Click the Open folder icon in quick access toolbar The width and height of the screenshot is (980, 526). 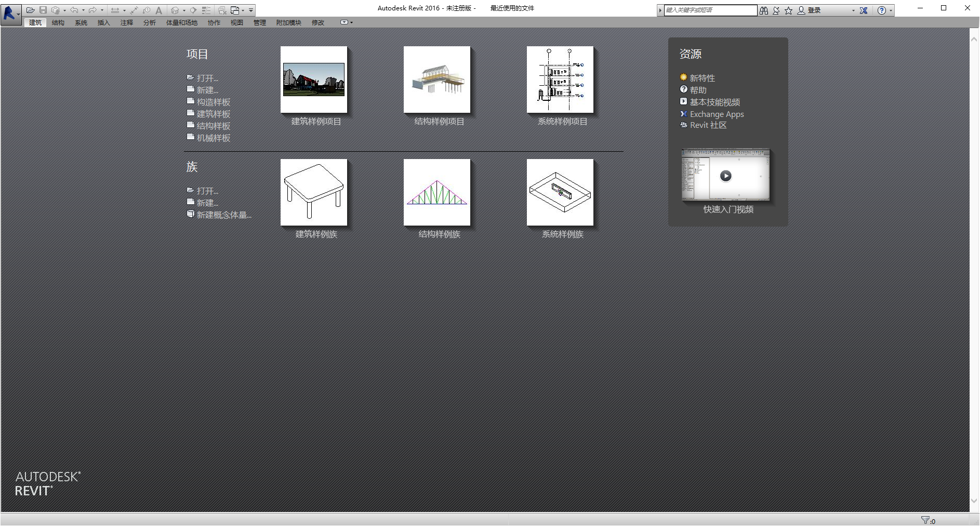pos(31,10)
